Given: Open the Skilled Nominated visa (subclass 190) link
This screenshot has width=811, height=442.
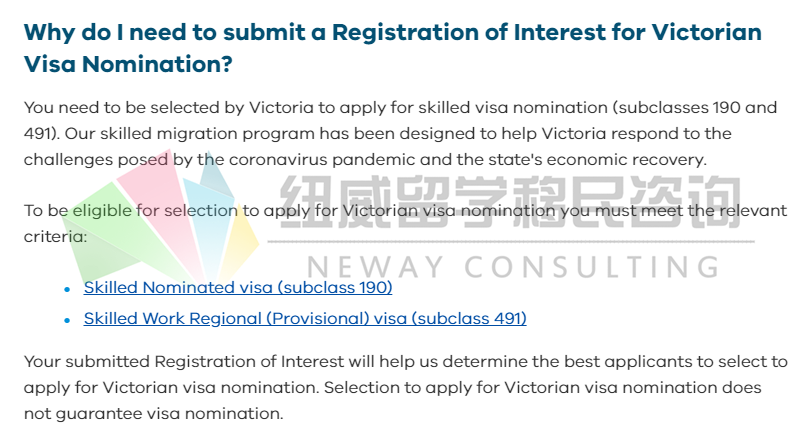Looking at the screenshot, I should pyautogui.click(x=238, y=287).
